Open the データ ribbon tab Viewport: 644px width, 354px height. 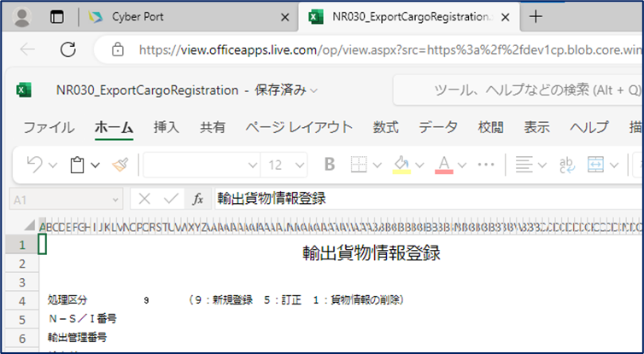pos(437,127)
